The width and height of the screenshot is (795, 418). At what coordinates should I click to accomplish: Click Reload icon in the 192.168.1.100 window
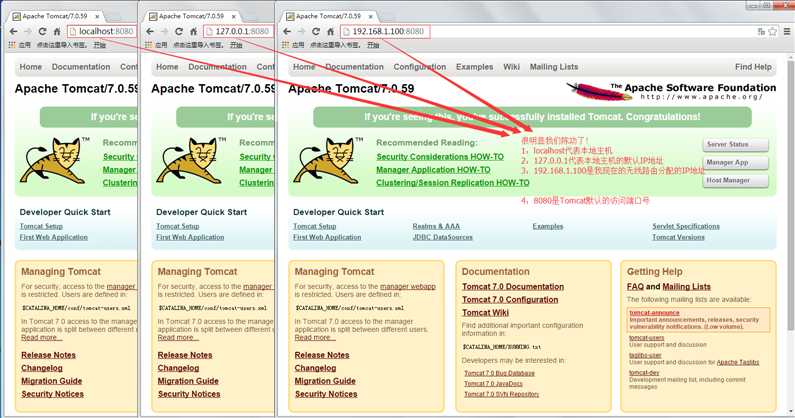pyautogui.click(x=316, y=31)
